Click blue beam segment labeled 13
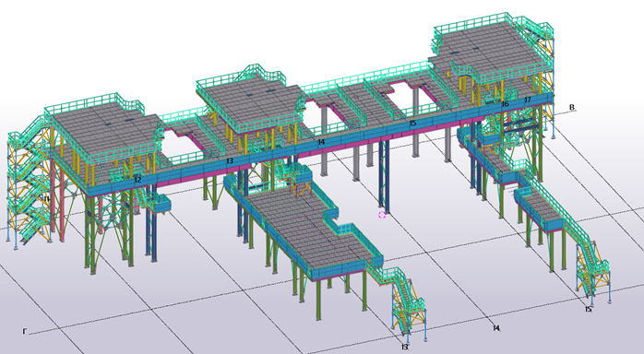The width and height of the screenshot is (644, 354). click(230, 161)
